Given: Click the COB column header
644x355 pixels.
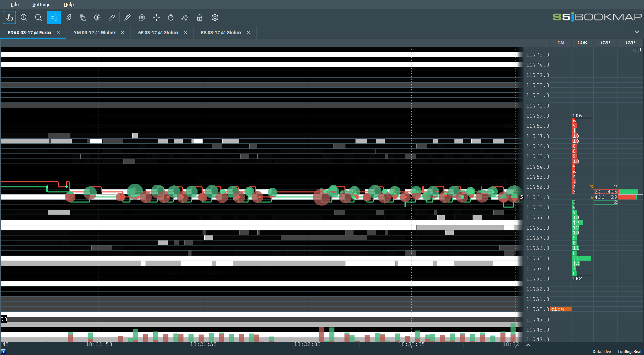Looking at the screenshot, I should click(582, 43).
